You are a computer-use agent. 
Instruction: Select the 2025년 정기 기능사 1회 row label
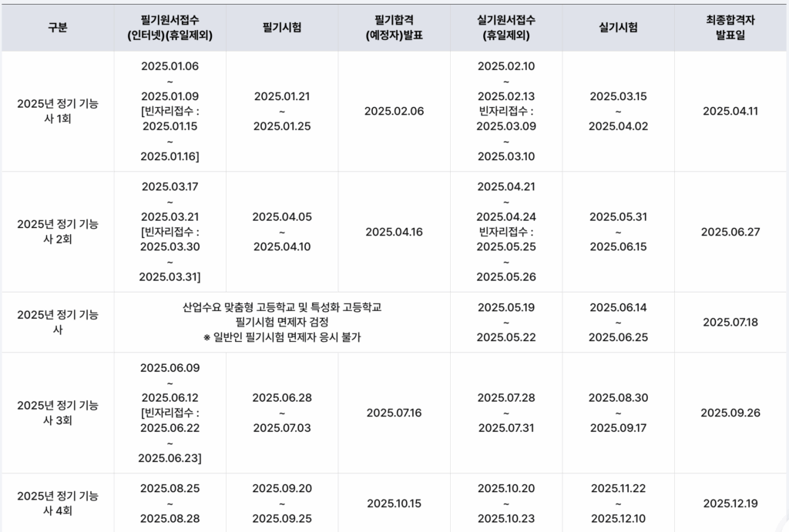tap(57, 111)
